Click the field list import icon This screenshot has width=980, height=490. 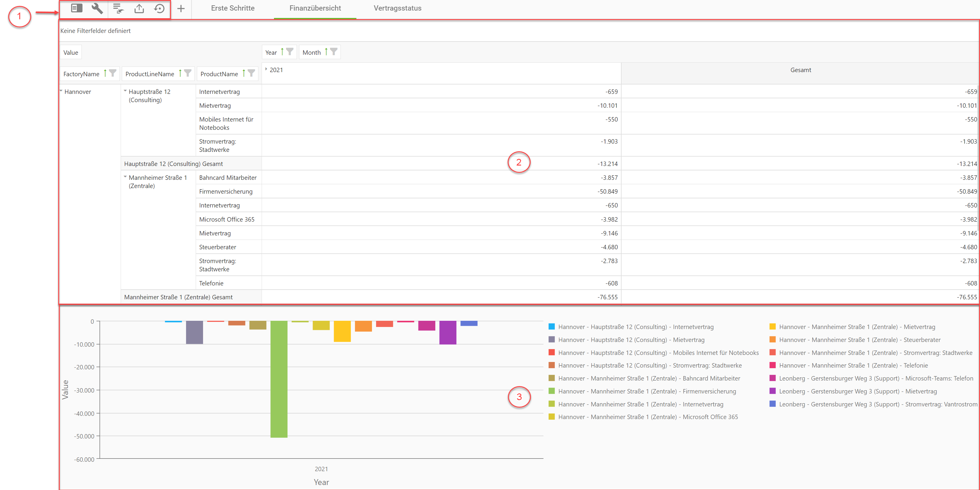click(118, 8)
